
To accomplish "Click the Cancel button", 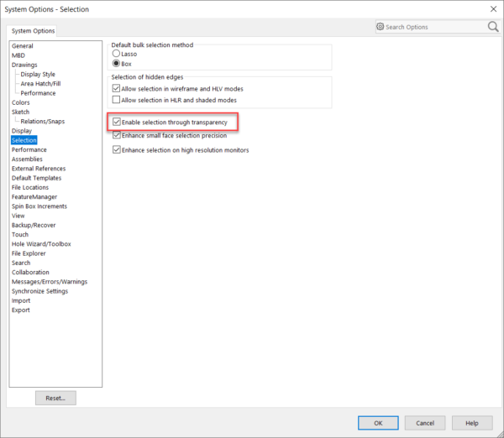I will [x=425, y=423].
